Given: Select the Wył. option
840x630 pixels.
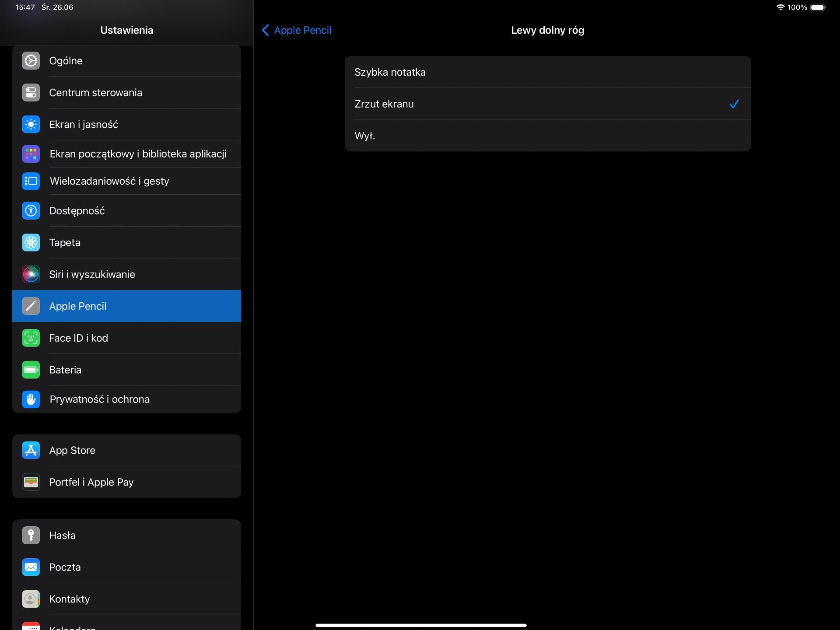Looking at the screenshot, I should click(x=548, y=136).
